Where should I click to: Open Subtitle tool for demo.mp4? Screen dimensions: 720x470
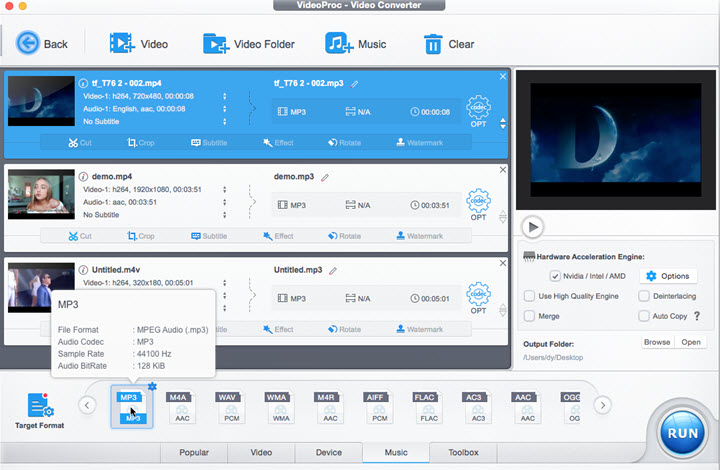209,236
